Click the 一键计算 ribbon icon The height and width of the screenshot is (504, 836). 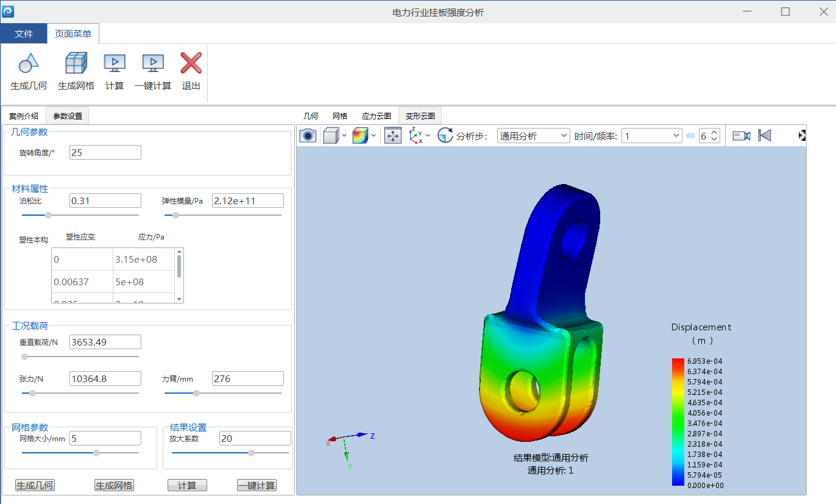click(x=153, y=63)
